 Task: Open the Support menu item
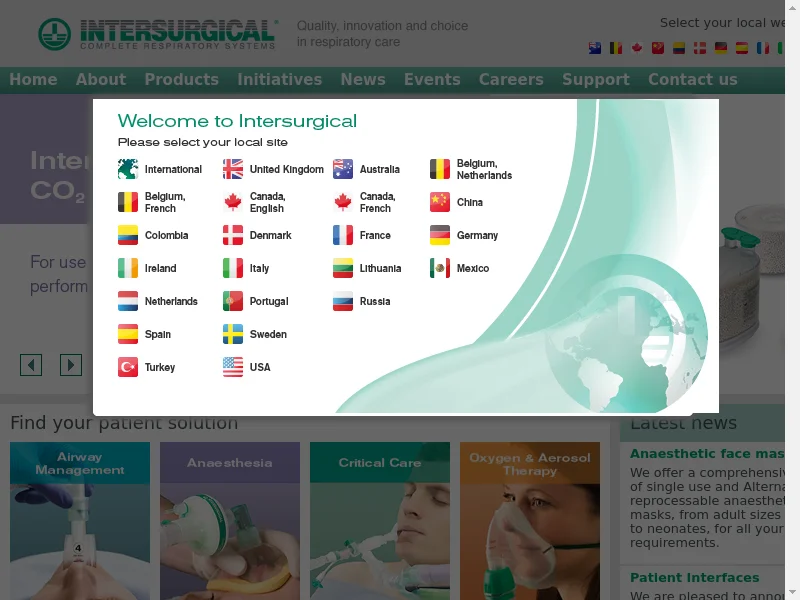tap(596, 80)
